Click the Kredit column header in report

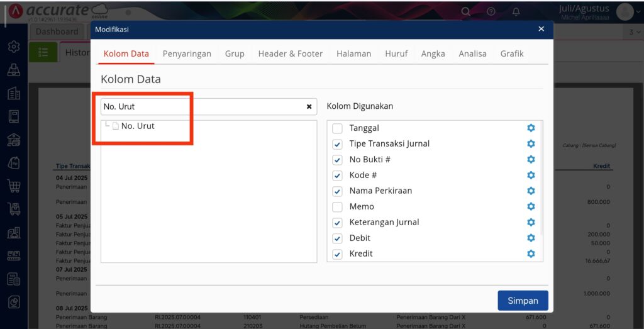point(601,166)
